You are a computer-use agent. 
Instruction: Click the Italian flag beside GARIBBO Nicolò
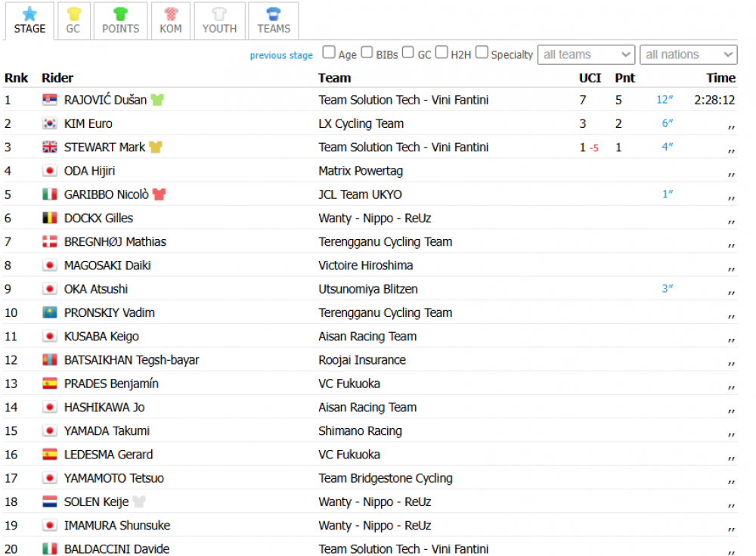click(x=50, y=194)
